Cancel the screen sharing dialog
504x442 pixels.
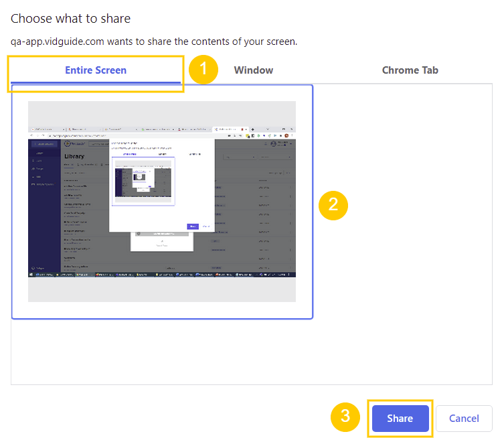coord(464,418)
